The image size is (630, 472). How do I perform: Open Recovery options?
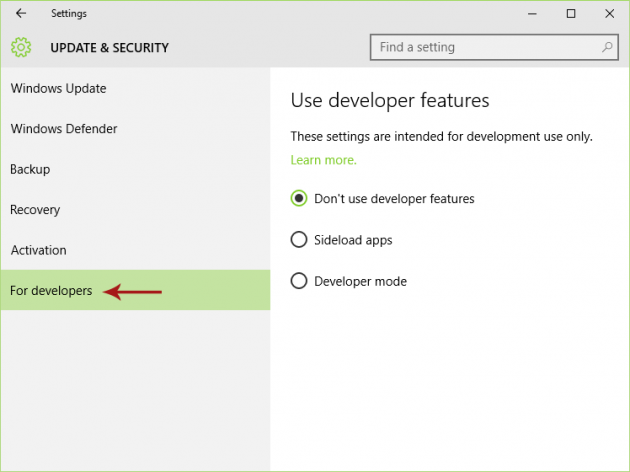coord(135,209)
